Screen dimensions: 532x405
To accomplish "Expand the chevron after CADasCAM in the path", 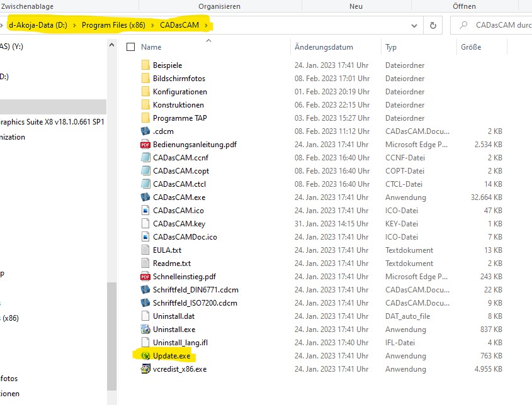I will 206,25.
